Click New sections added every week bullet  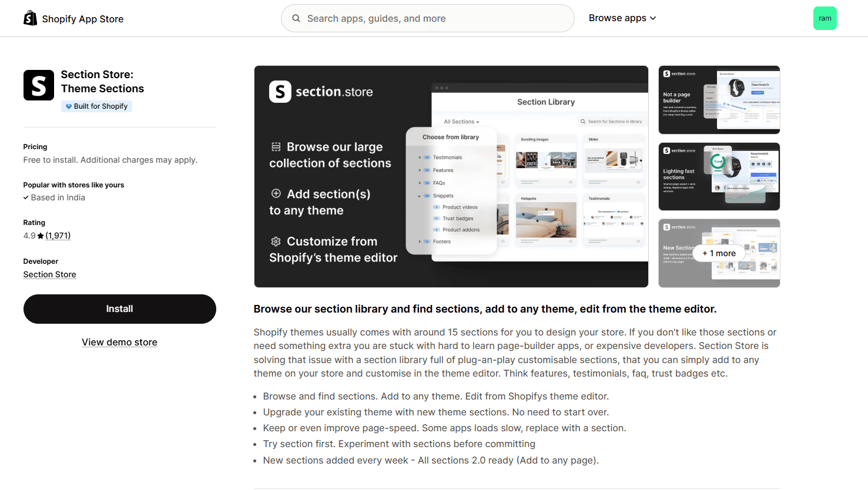click(431, 460)
